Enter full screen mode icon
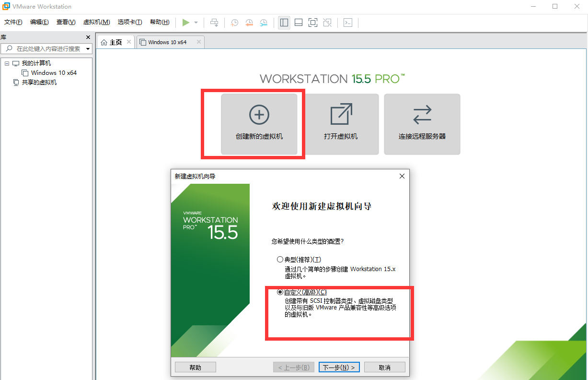The height and width of the screenshot is (380, 588). (x=313, y=23)
